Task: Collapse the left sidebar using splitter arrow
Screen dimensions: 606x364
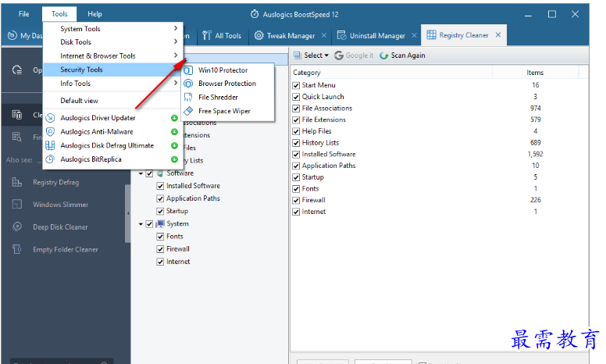Action: 128,213
